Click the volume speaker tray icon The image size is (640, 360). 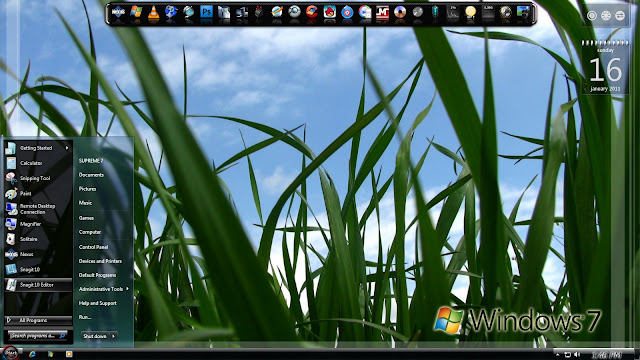coord(577,355)
